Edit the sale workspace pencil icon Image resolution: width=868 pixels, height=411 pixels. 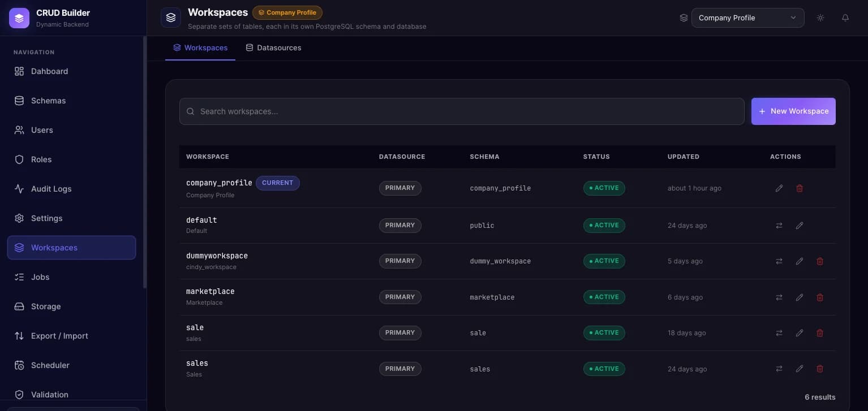(800, 333)
